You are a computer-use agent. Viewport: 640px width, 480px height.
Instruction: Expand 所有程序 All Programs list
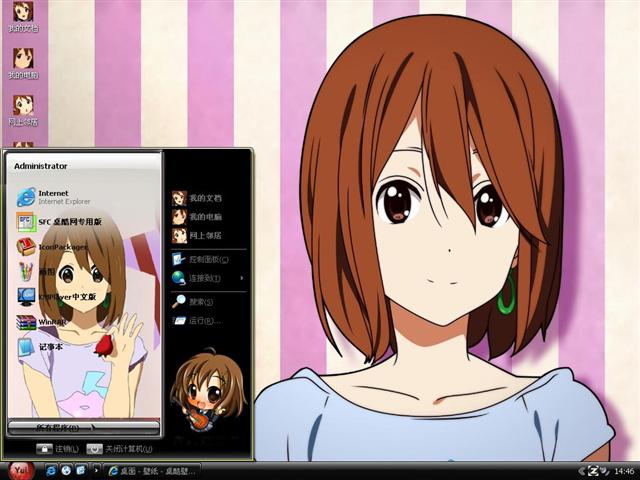(x=83, y=428)
